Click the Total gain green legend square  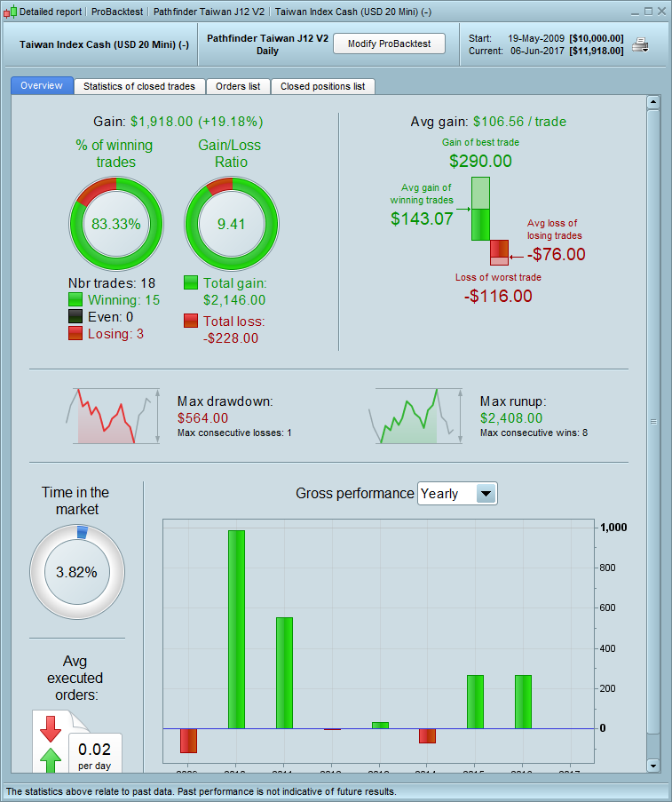coord(191,282)
